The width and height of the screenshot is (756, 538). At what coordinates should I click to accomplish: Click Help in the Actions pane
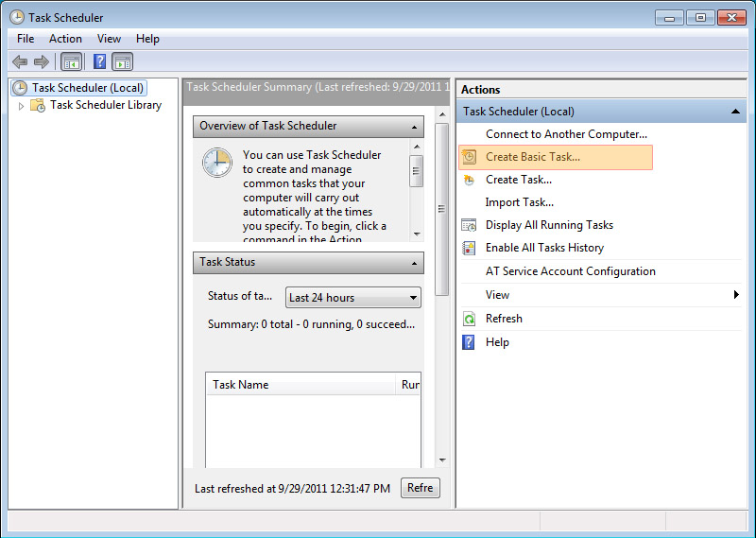point(497,342)
